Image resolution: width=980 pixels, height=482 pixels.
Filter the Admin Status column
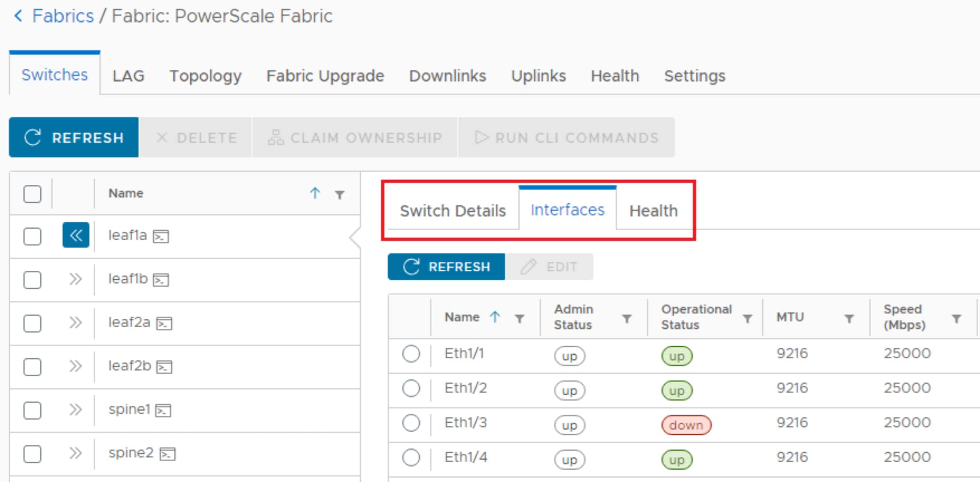pos(627,319)
